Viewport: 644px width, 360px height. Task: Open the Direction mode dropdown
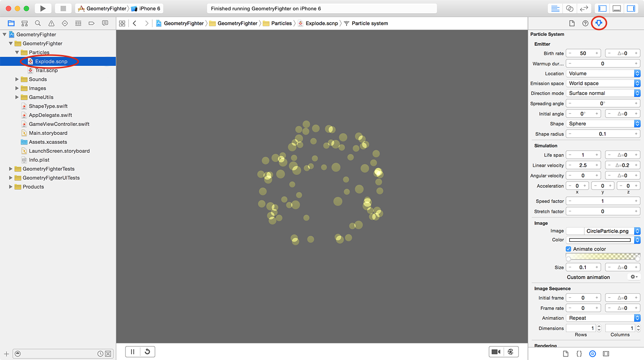603,93
